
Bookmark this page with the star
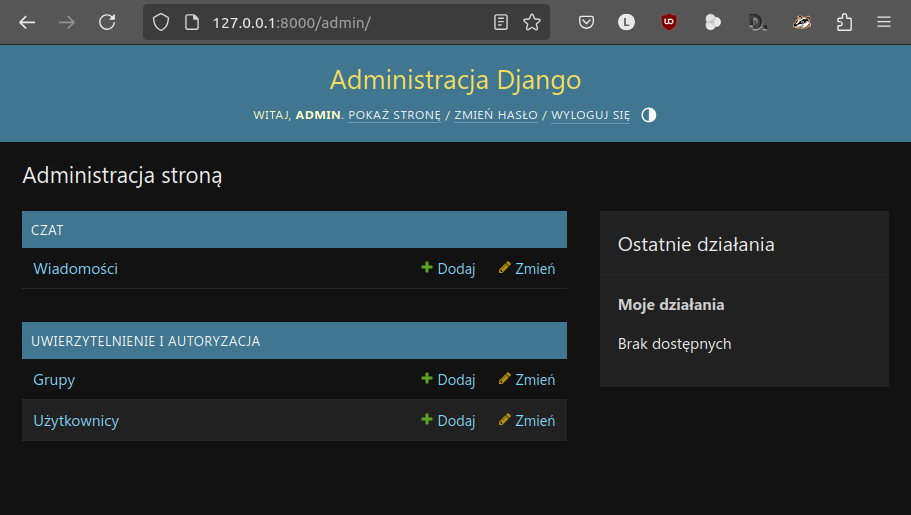point(532,23)
